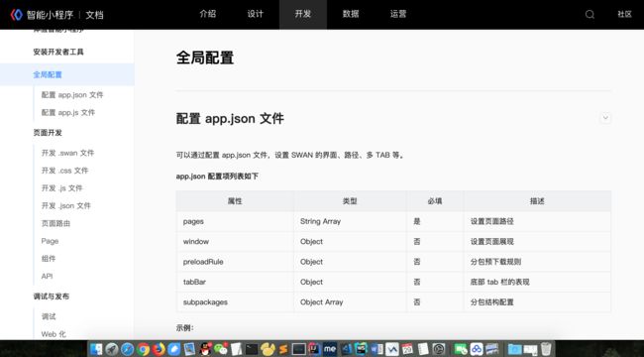
Task: Open the Page sidebar entry
Action: pyautogui.click(x=50, y=241)
